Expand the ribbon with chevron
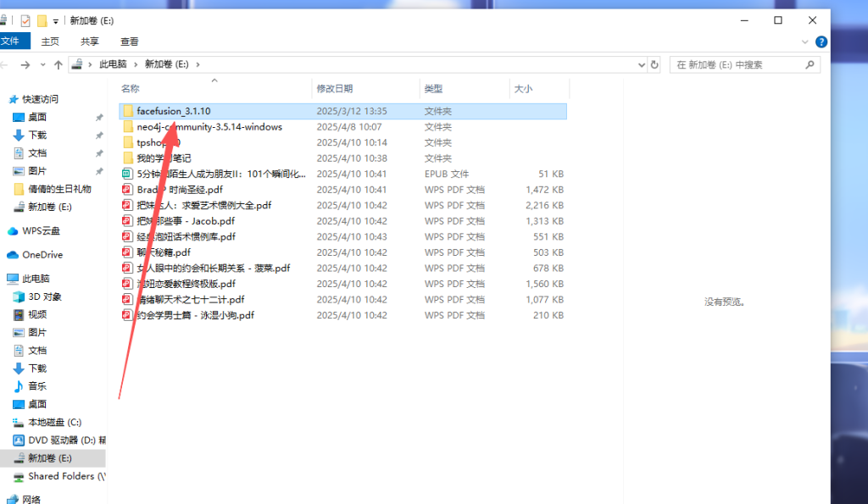The height and width of the screenshot is (504, 868). point(806,41)
